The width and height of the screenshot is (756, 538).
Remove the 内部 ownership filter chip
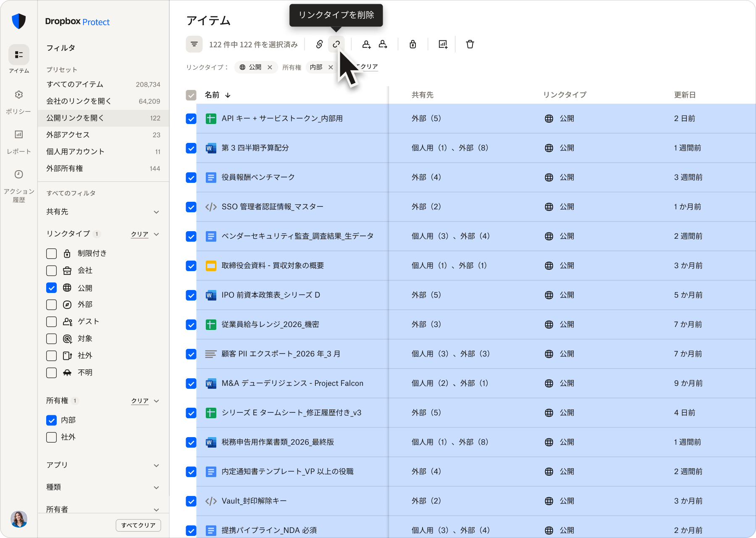pos(331,67)
